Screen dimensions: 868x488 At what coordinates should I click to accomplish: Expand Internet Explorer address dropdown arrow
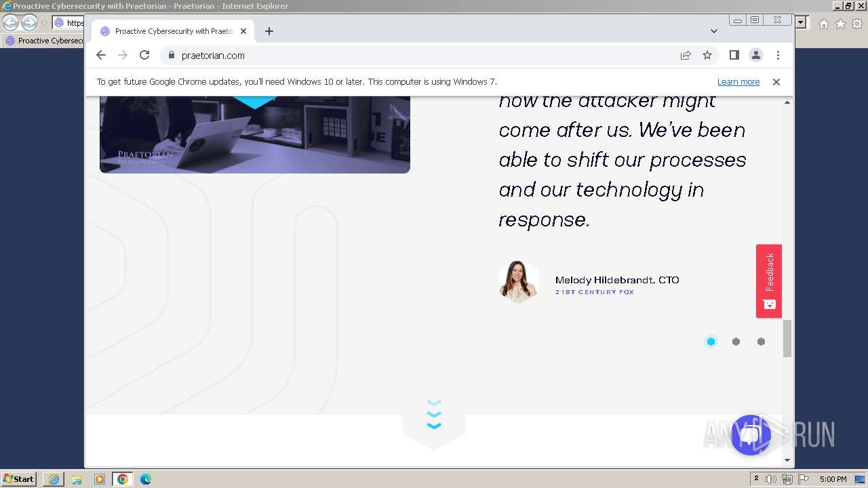(x=801, y=23)
